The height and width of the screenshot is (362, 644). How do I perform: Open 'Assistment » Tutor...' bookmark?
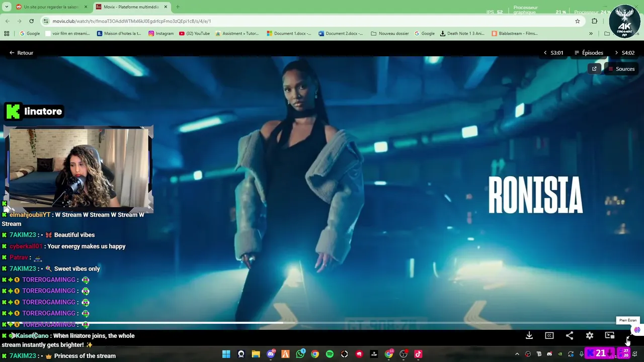pos(237,34)
